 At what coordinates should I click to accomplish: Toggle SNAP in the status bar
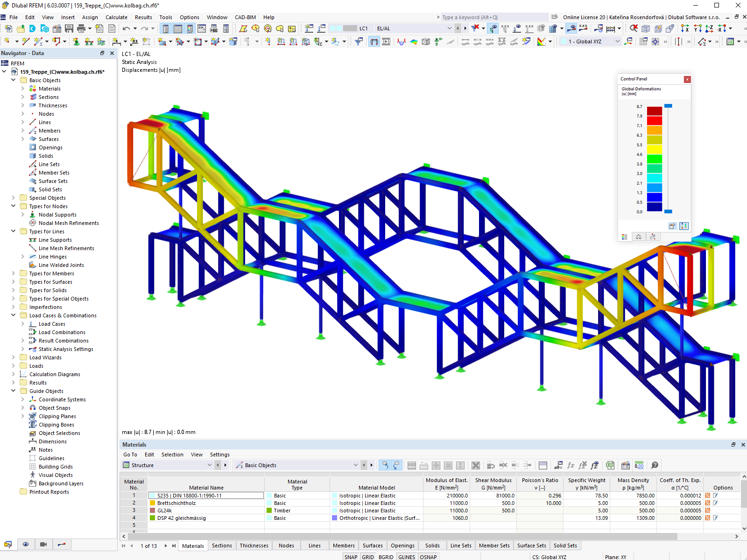pyautogui.click(x=351, y=556)
